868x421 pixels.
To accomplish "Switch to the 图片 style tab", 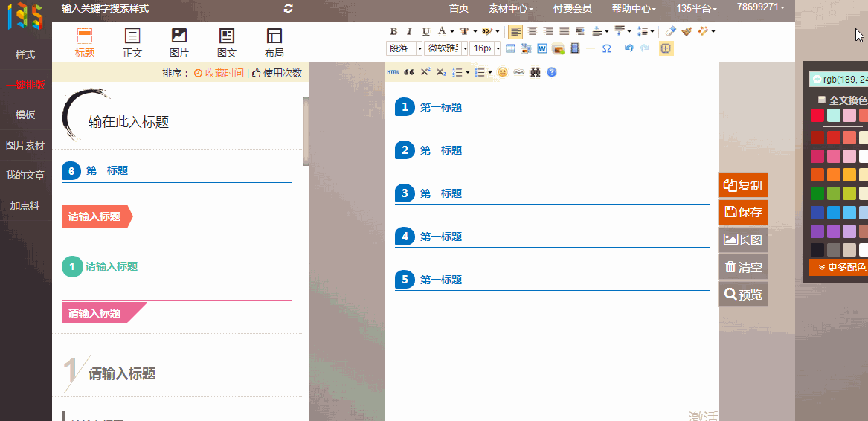I will pyautogui.click(x=179, y=43).
